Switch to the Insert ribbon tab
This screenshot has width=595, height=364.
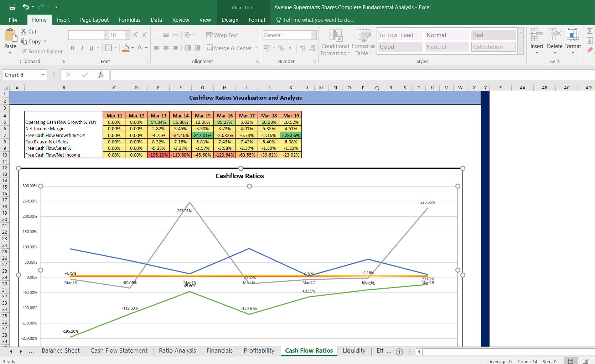pos(63,20)
